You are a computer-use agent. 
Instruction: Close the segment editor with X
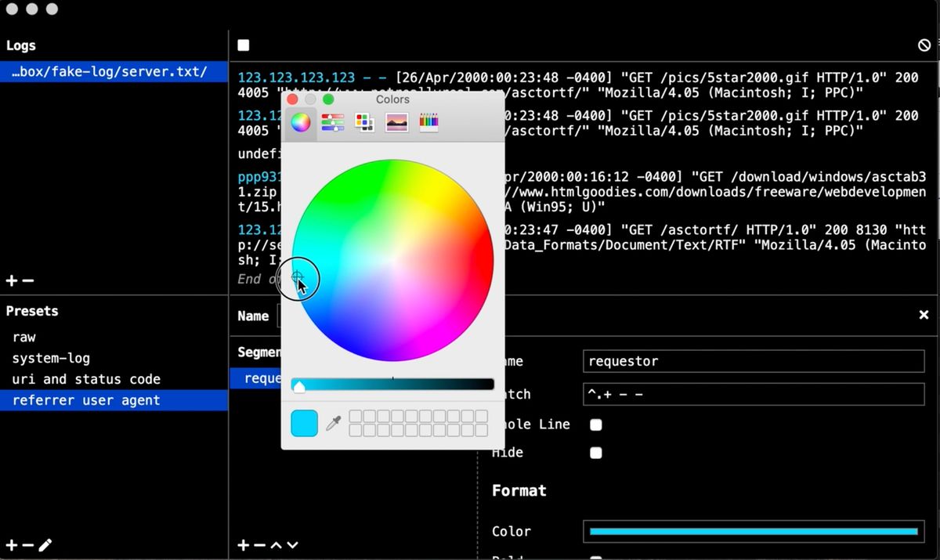tap(924, 315)
